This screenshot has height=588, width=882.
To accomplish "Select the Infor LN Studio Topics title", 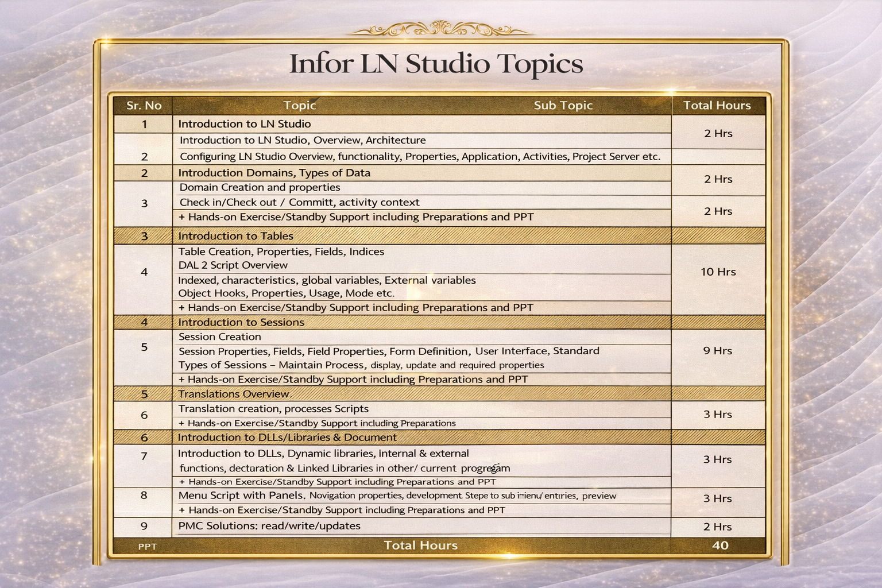I will click(436, 64).
